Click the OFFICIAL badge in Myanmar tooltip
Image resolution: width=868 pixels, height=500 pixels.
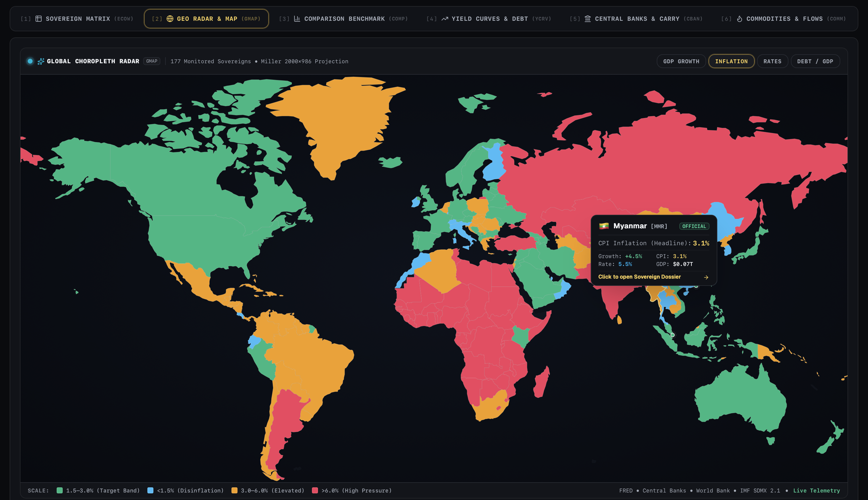coord(694,226)
